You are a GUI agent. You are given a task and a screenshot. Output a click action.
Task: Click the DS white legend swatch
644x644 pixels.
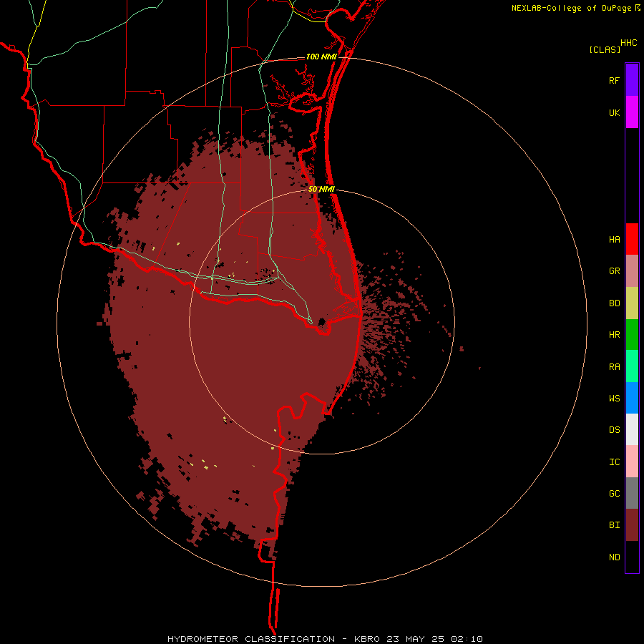pyautogui.click(x=632, y=429)
